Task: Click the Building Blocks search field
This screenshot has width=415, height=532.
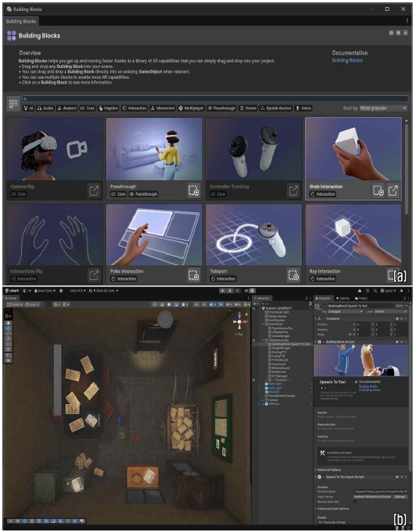Action: 215,99
